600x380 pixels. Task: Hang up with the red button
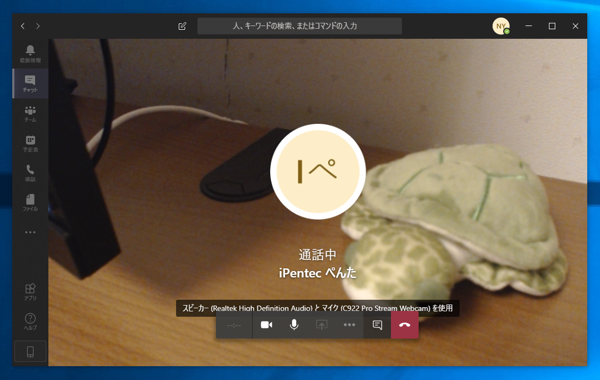404,325
